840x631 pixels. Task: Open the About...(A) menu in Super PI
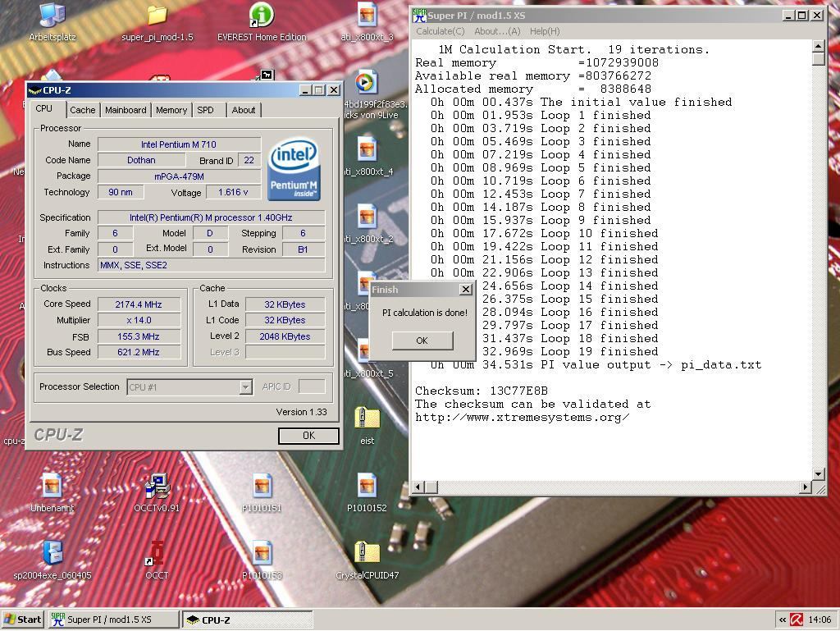pyautogui.click(x=497, y=31)
